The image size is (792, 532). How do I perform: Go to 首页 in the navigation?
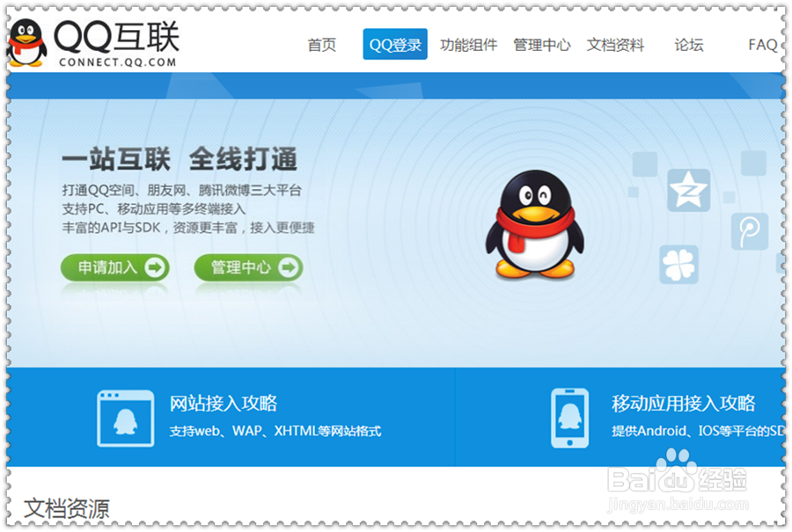(x=322, y=45)
